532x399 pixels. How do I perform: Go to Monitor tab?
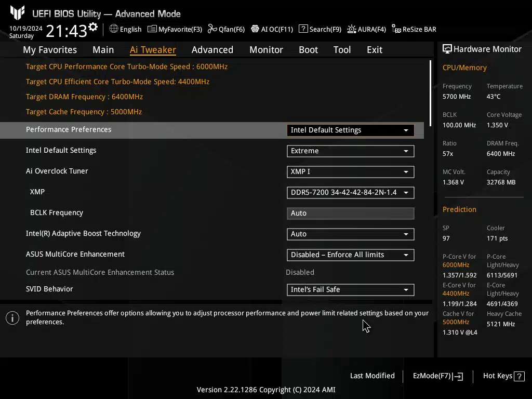tap(267, 50)
